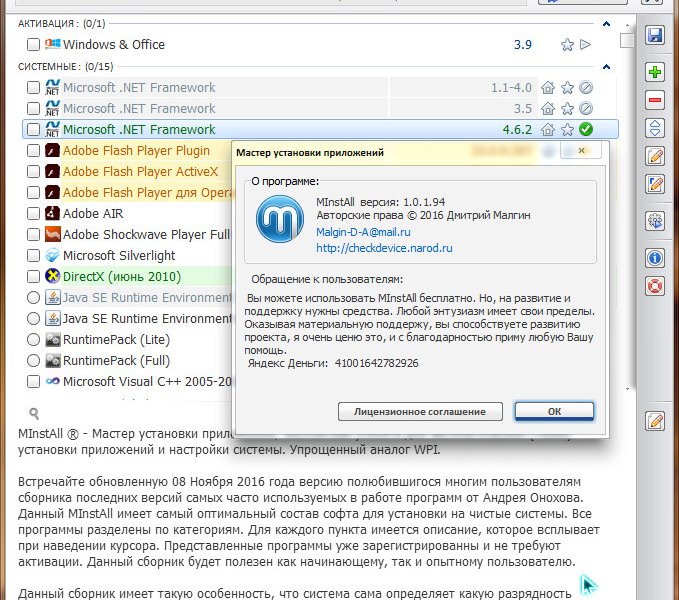The width and height of the screenshot is (679, 600).
Task: Click the green plus add icon
Action: click(x=655, y=72)
